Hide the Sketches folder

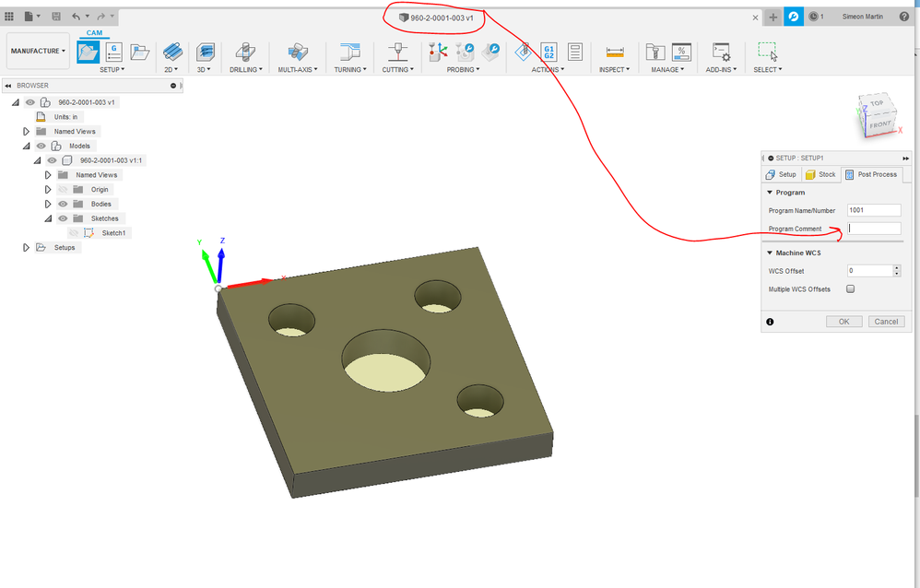point(63,218)
